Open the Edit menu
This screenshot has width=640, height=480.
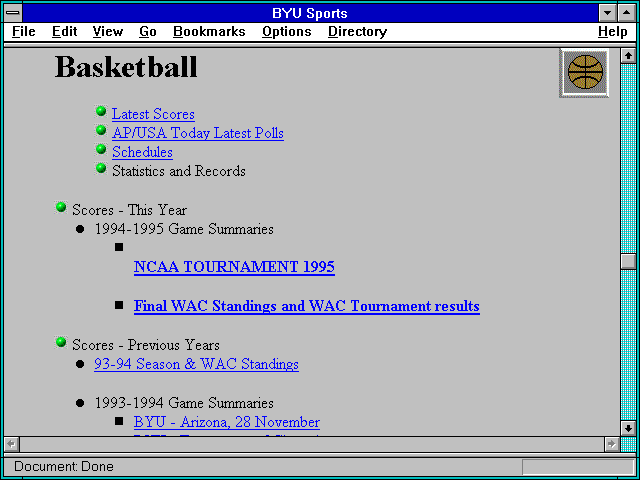click(64, 31)
